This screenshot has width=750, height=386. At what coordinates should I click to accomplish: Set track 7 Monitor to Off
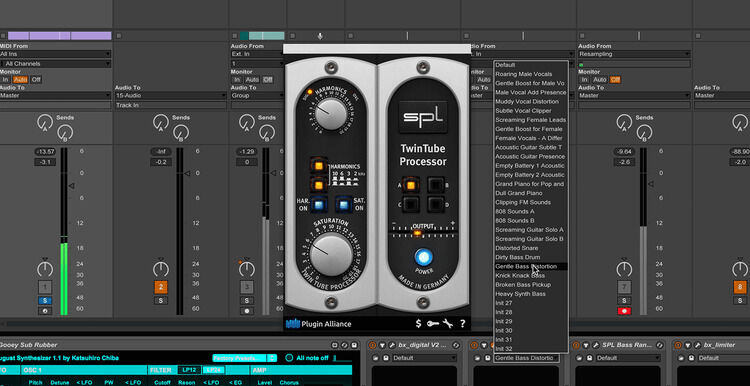(615, 79)
